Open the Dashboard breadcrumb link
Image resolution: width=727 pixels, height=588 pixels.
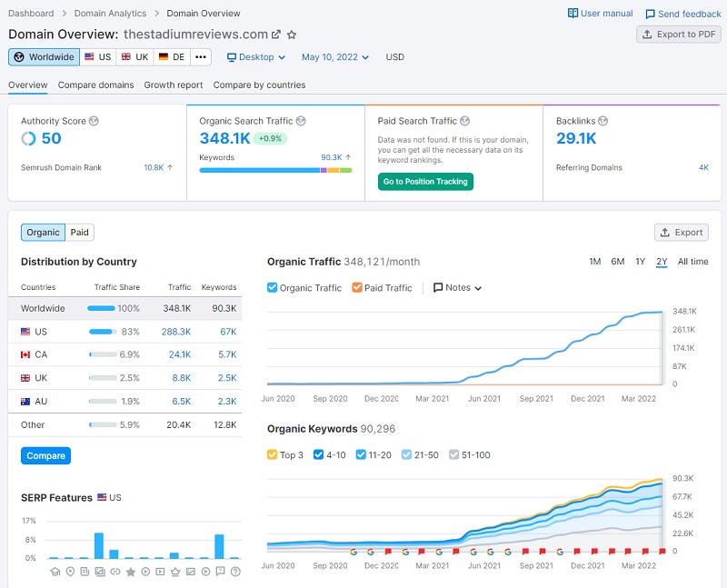pyautogui.click(x=31, y=14)
